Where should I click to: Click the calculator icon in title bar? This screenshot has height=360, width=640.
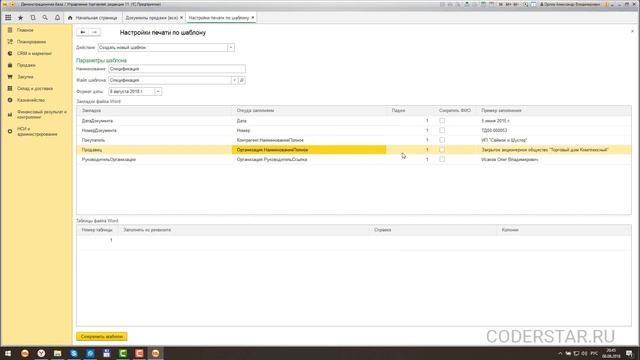(x=483, y=4)
